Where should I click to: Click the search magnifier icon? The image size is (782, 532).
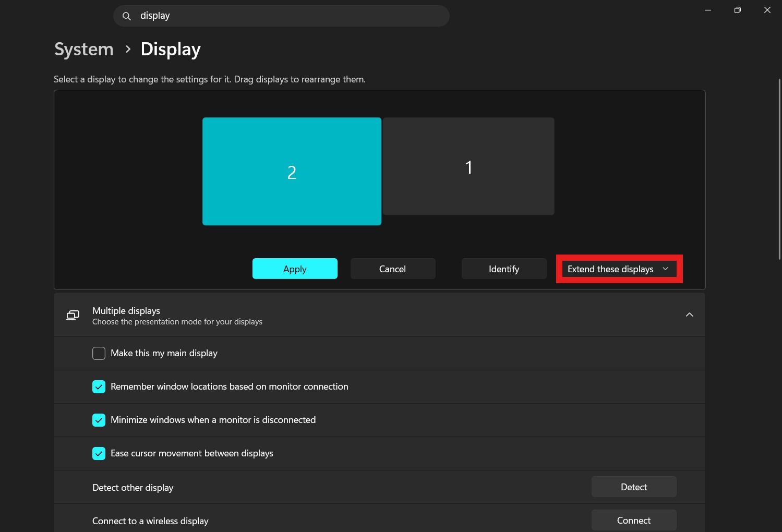pyautogui.click(x=126, y=16)
